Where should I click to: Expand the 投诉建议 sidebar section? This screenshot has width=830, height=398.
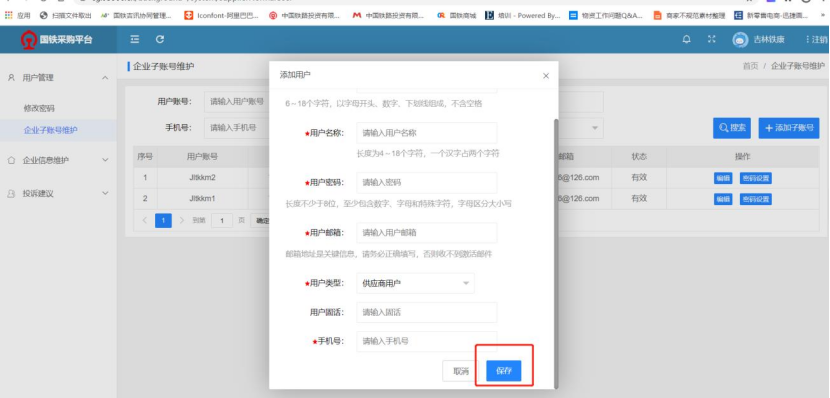point(105,194)
